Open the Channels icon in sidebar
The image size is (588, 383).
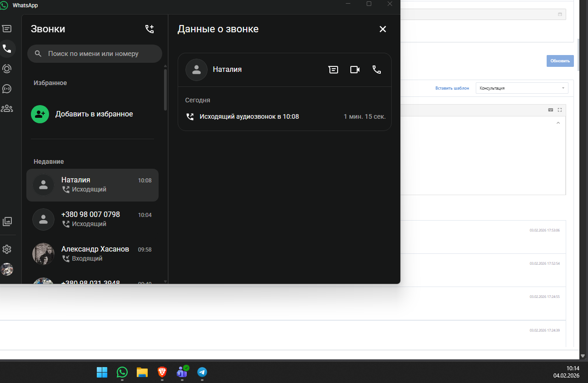click(7, 89)
